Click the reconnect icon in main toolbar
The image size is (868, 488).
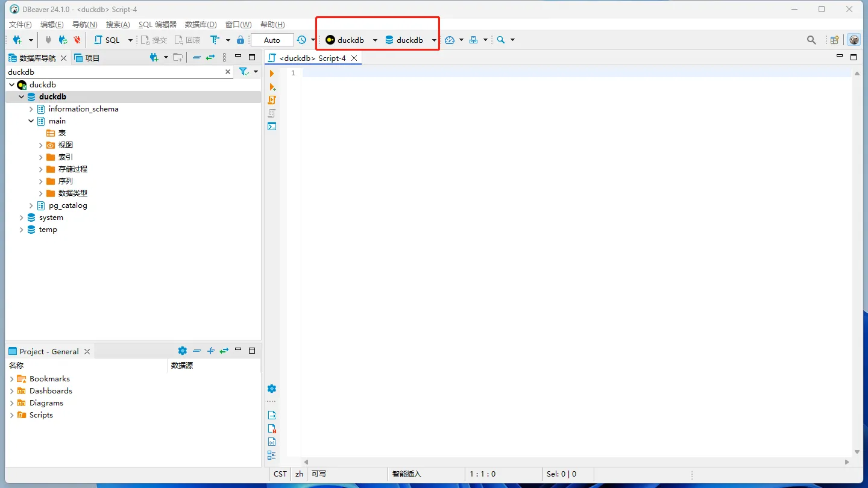(63, 40)
